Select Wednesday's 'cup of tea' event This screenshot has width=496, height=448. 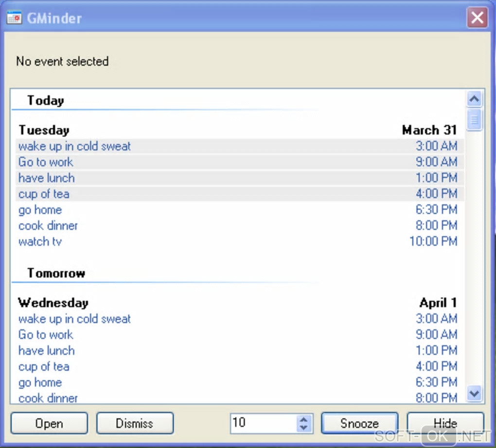click(240, 366)
